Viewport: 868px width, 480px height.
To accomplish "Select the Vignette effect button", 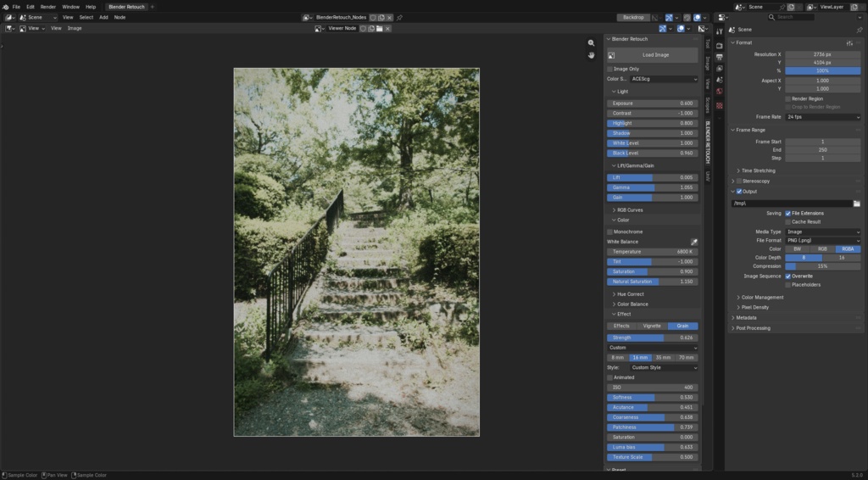I will click(x=652, y=327).
